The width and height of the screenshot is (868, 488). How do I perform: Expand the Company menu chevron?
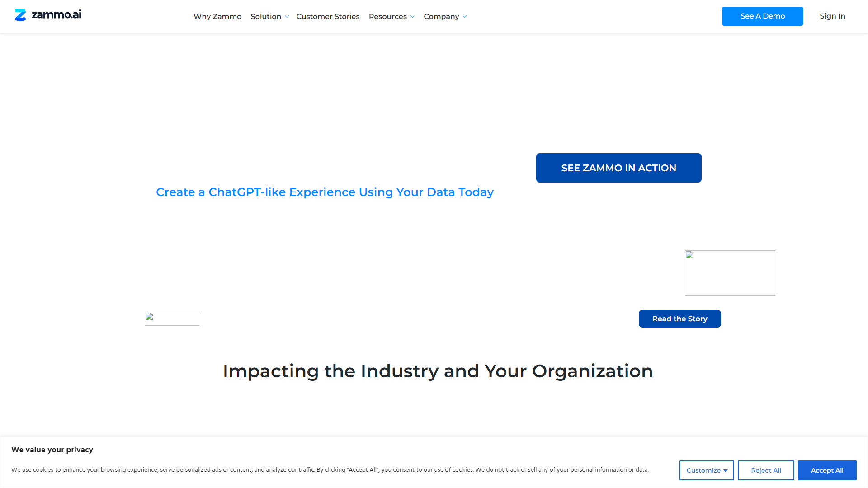pos(465,17)
